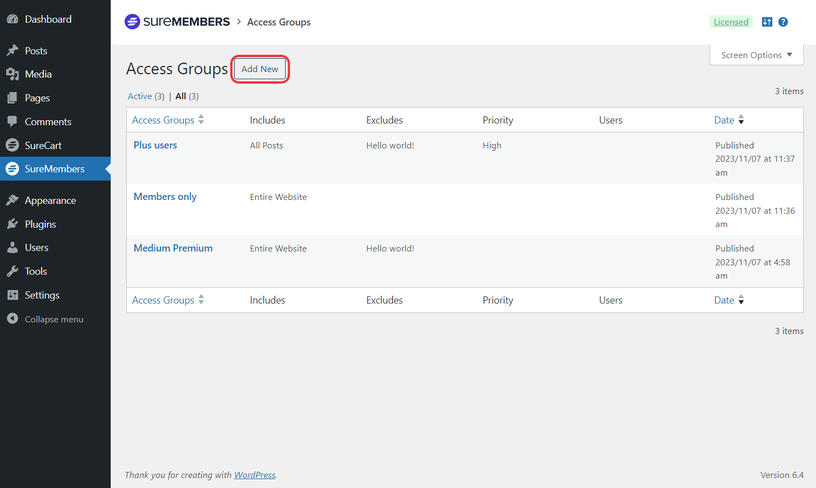Click the Tools wrench icon
The width and height of the screenshot is (816, 488).
[12, 271]
